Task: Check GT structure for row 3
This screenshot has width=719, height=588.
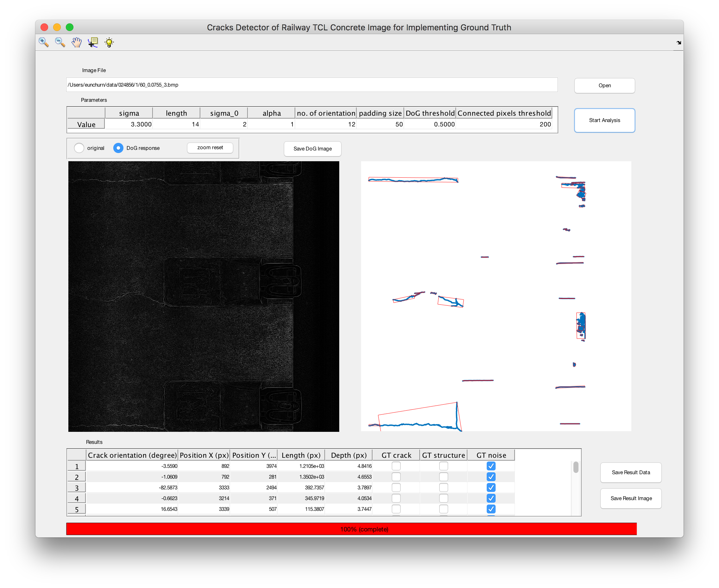Action: [443, 488]
